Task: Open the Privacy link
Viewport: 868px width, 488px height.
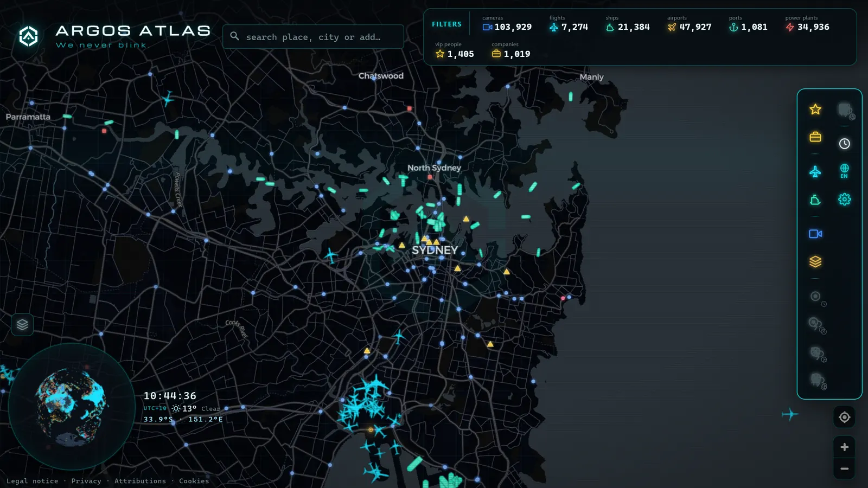Action: (86, 481)
